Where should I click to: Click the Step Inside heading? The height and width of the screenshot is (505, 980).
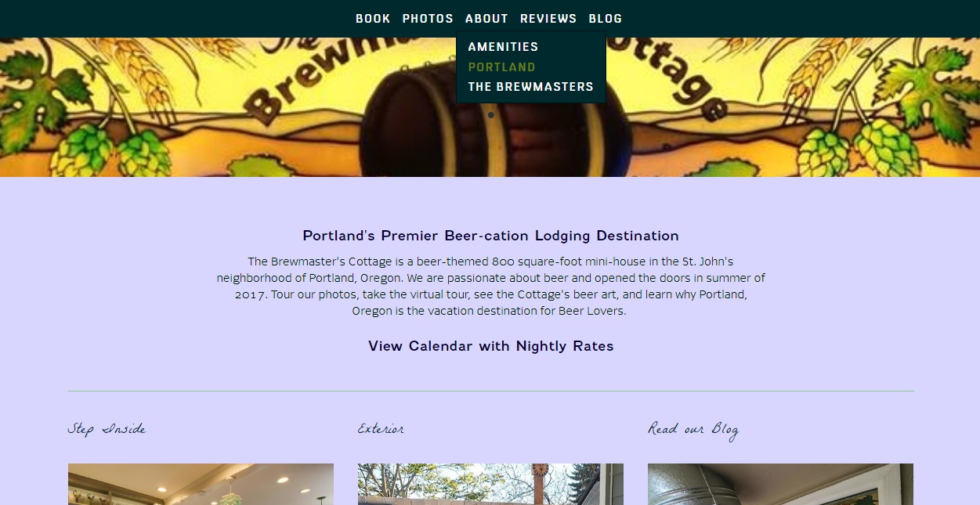coord(107,429)
